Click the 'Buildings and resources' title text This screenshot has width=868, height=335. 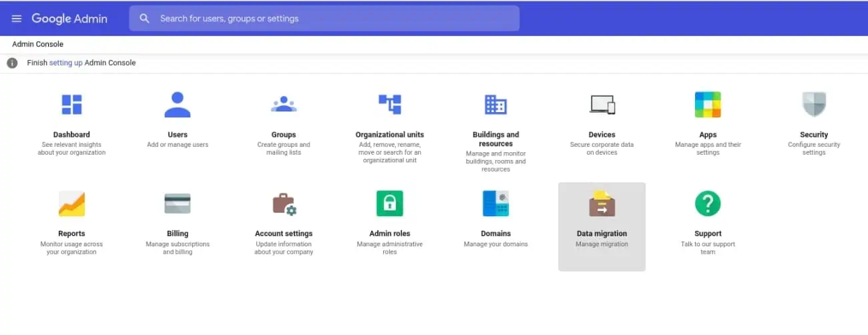click(x=495, y=139)
